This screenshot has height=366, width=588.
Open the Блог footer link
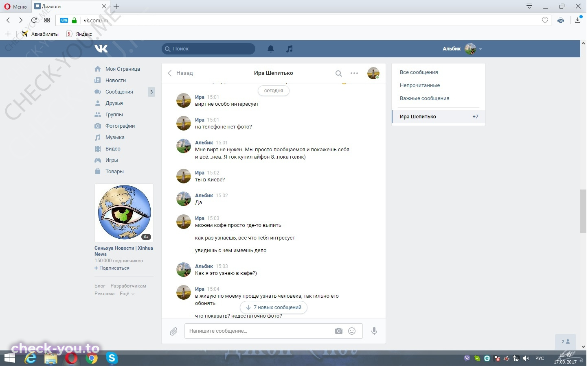pyautogui.click(x=100, y=286)
